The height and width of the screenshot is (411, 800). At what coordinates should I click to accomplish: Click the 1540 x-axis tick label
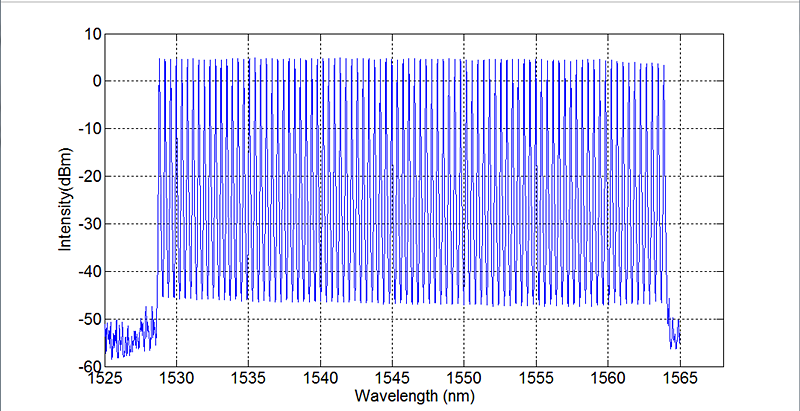[321, 379]
